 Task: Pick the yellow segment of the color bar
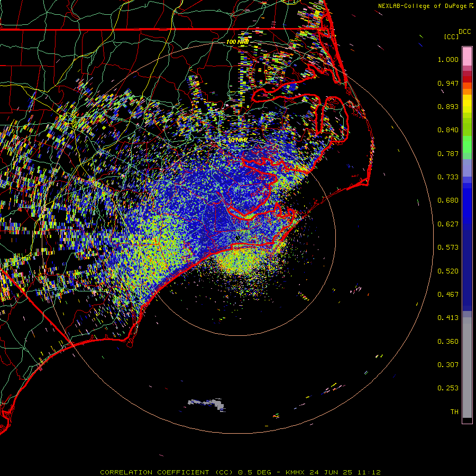pyautogui.click(x=467, y=104)
